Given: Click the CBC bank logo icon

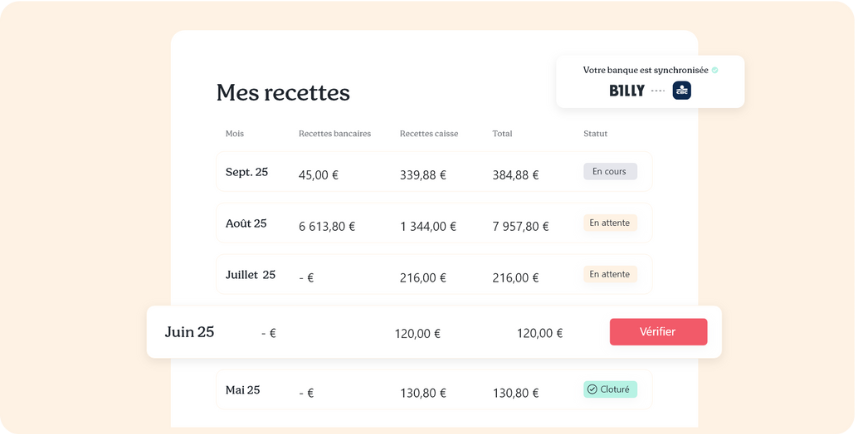Looking at the screenshot, I should point(681,90).
